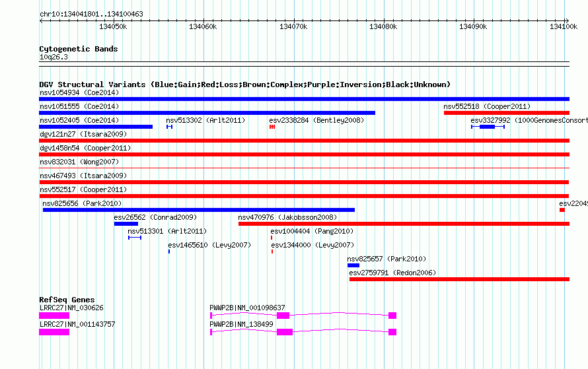Select the esv1344000 (Levy2007) red tick
Image resolution: width=588 pixels, height=369 pixels.
[x=272, y=252]
